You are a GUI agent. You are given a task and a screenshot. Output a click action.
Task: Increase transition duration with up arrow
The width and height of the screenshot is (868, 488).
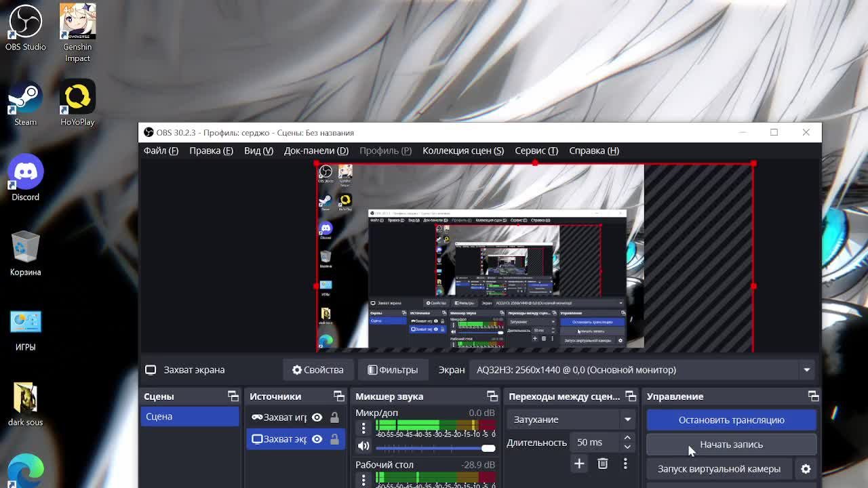(x=627, y=438)
